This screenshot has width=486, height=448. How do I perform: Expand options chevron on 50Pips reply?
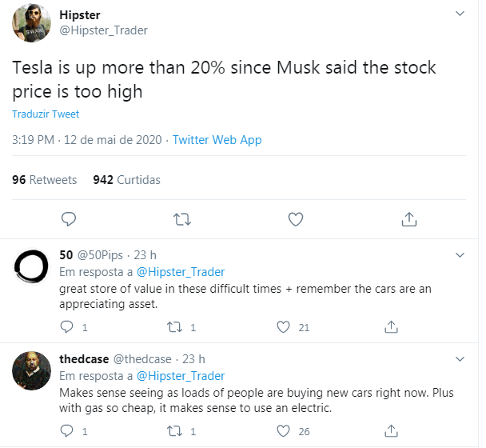(460, 255)
